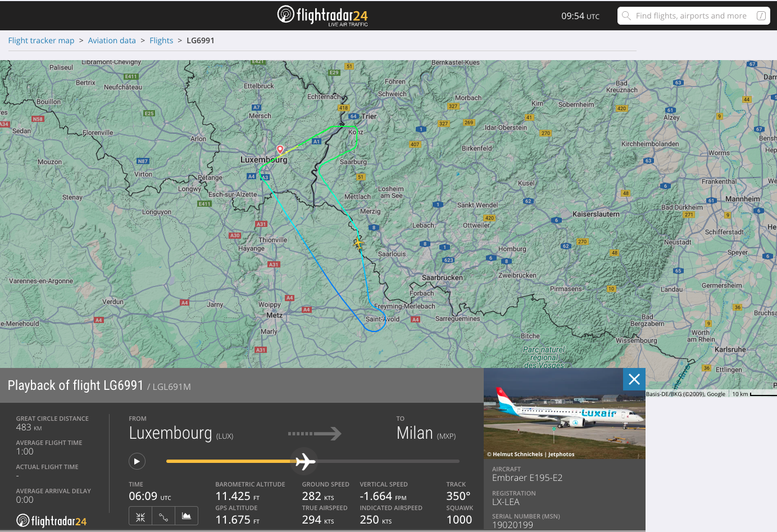Click the Trier label on the map
The height and width of the screenshot is (532, 777).
click(x=369, y=116)
